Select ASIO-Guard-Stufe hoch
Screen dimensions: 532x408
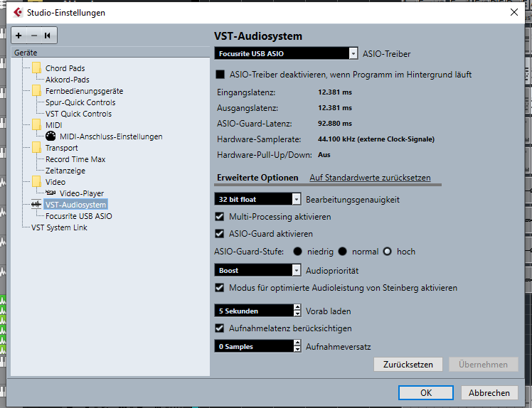pos(387,252)
